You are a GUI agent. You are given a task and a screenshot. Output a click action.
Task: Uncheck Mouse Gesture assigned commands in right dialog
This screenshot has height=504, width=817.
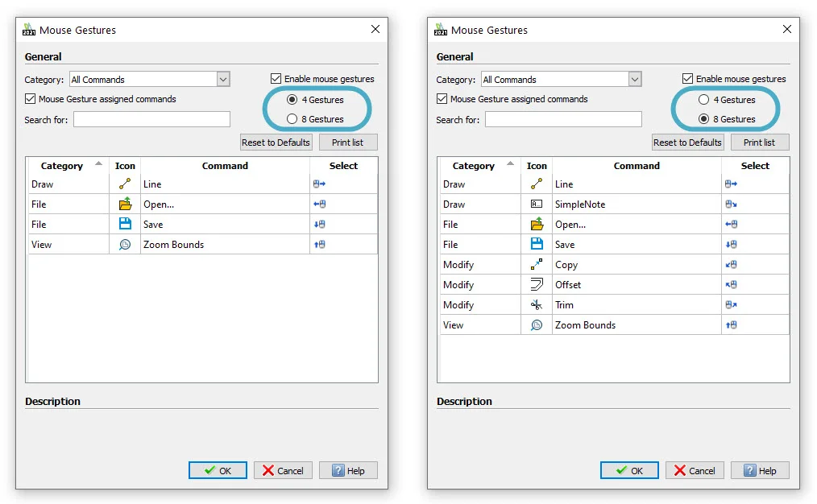(x=442, y=99)
